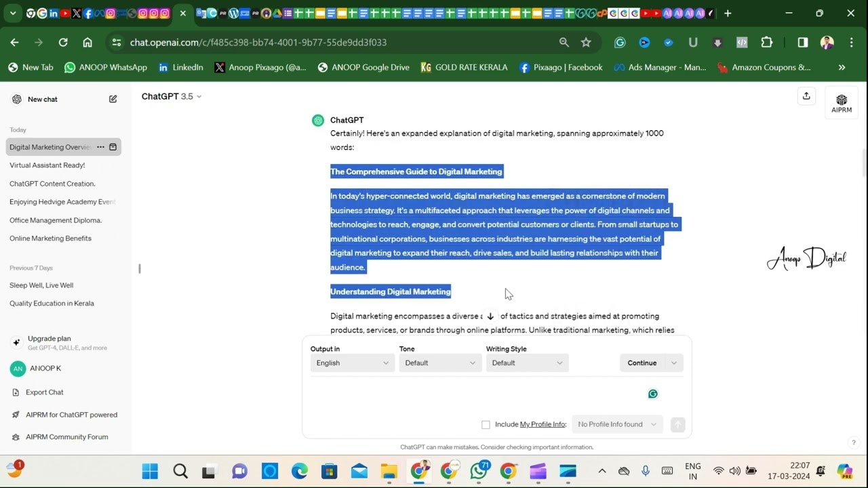
Task: Show more bookmarks with the overflow chevron
Action: pyautogui.click(x=842, y=67)
